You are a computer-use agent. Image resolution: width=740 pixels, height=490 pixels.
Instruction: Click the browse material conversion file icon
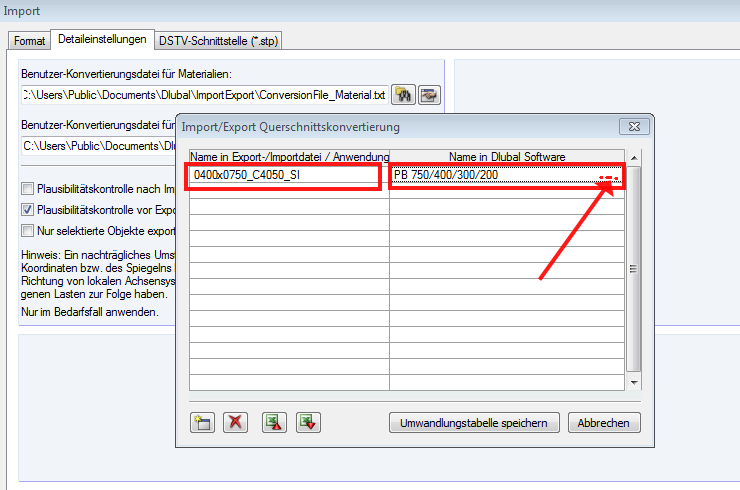click(x=404, y=95)
